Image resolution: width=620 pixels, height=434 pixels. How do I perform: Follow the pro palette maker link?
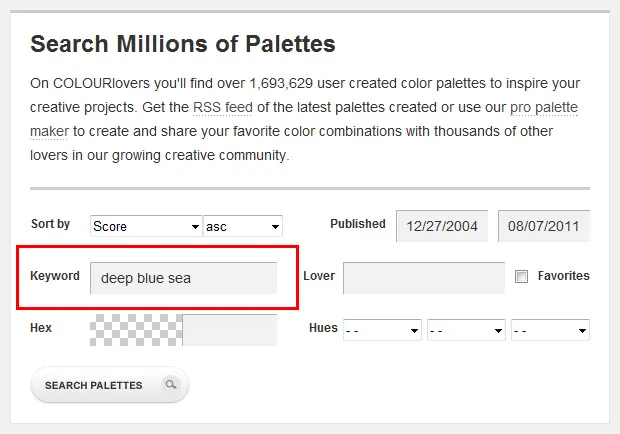click(544, 106)
